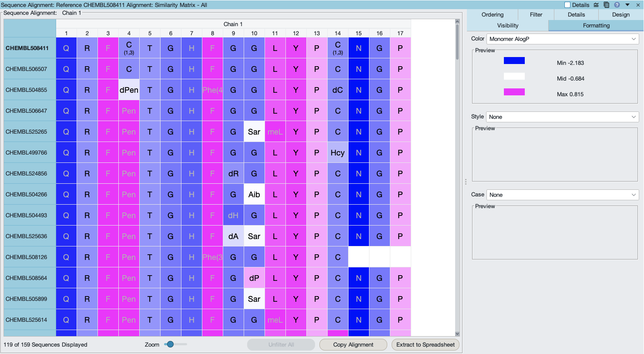Close the Sequence Alignment panel

coord(638,5)
